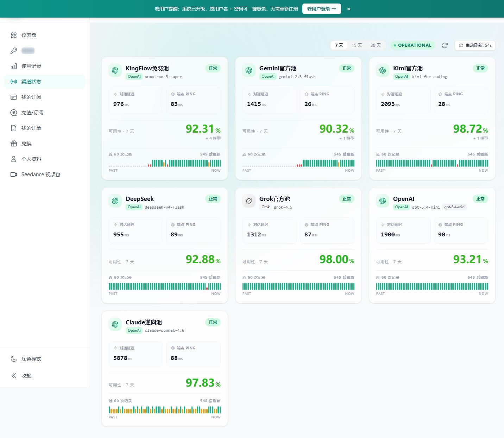The height and width of the screenshot is (438, 504).
Task: Click the deepseek-v4-flash model name
Action: pos(164,207)
